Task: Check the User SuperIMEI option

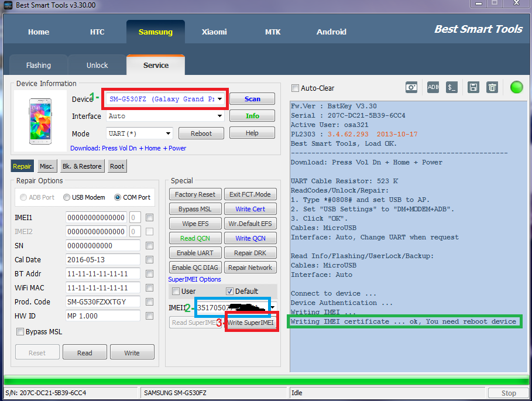Action: click(x=176, y=291)
